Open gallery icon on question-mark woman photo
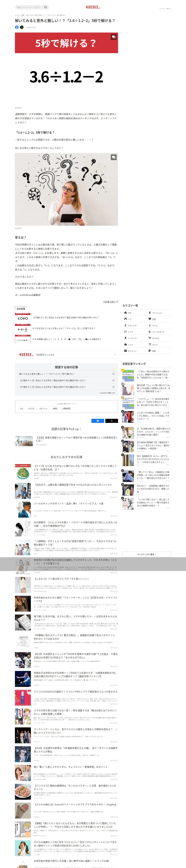 114,157
